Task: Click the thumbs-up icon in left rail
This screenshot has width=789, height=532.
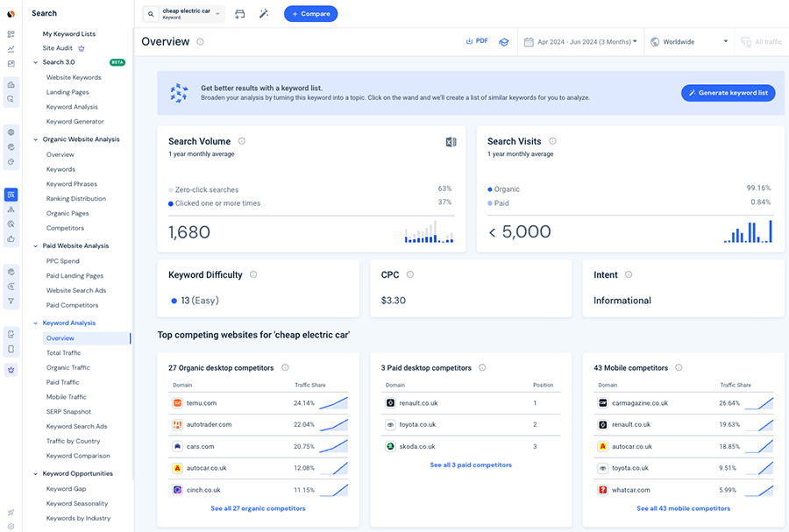Action: click(11, 239)
